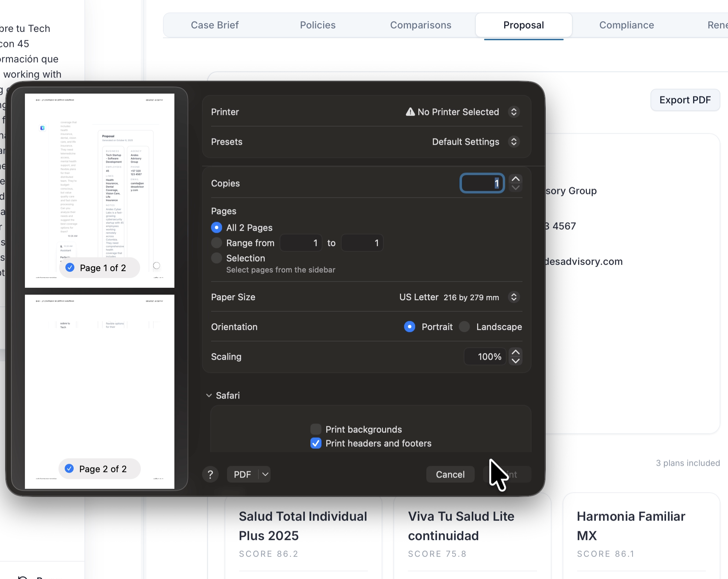Open the PDF dropdown arrow menu
The height and width of the screenshot is (579, 728).
coord(265,474)
